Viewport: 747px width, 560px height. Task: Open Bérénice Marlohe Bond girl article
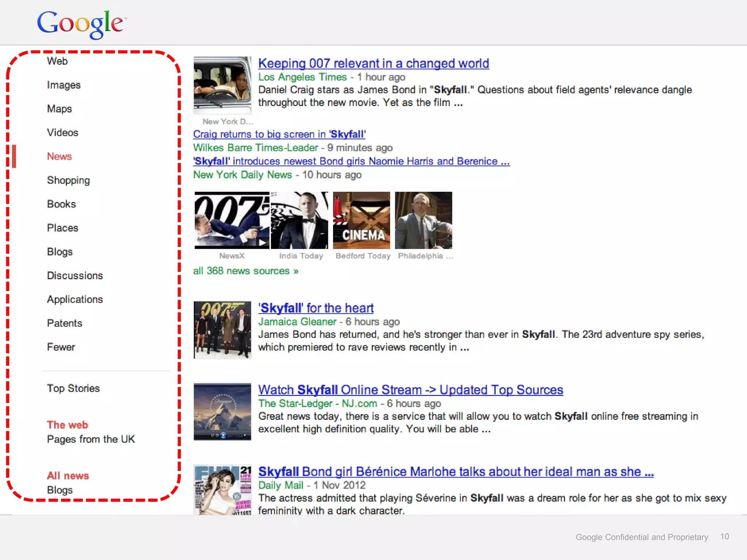pyautogui.click(x=456, y=472)
